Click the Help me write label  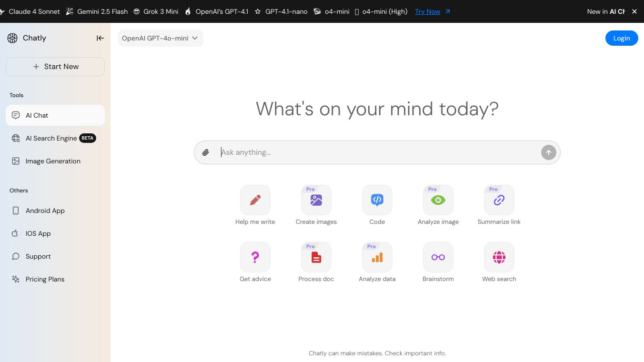click(x=255, y=222)
